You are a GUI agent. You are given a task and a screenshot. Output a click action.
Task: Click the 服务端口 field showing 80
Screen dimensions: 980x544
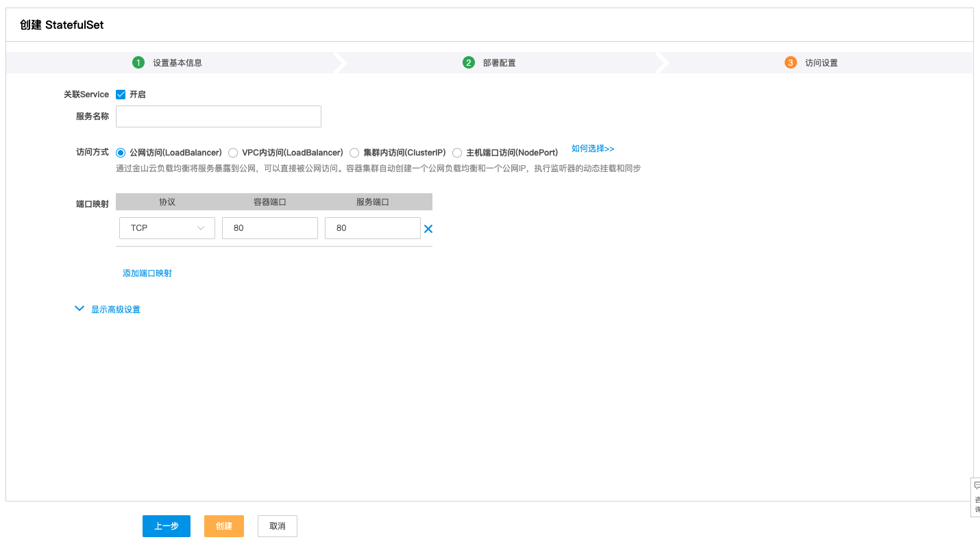(373, 228)
